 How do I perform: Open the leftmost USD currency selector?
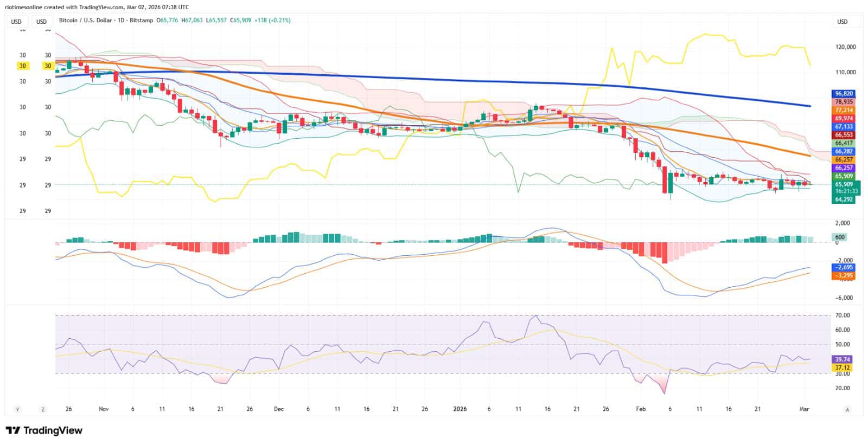click(x=17, y=22)
